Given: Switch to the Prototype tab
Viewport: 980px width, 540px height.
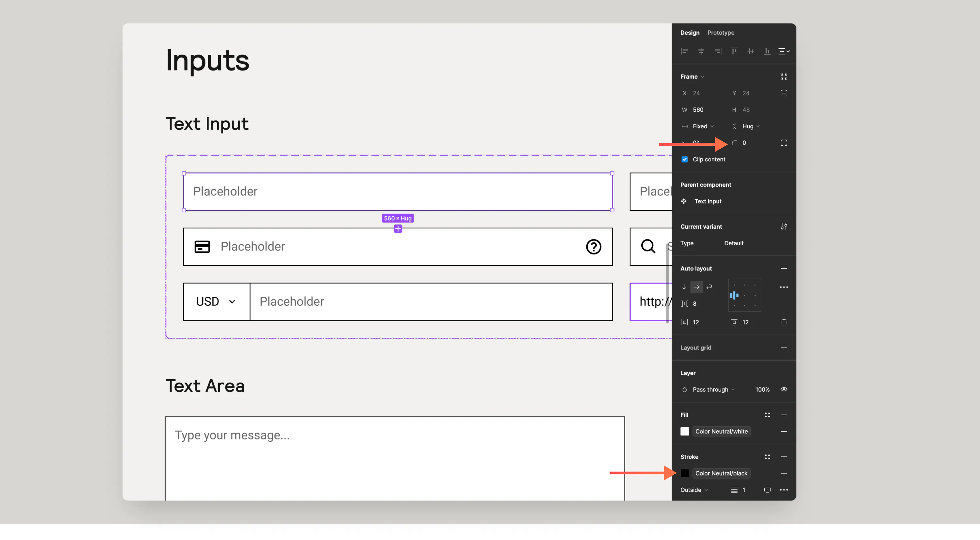Looking at the screenshot, I should coord(721,33).
